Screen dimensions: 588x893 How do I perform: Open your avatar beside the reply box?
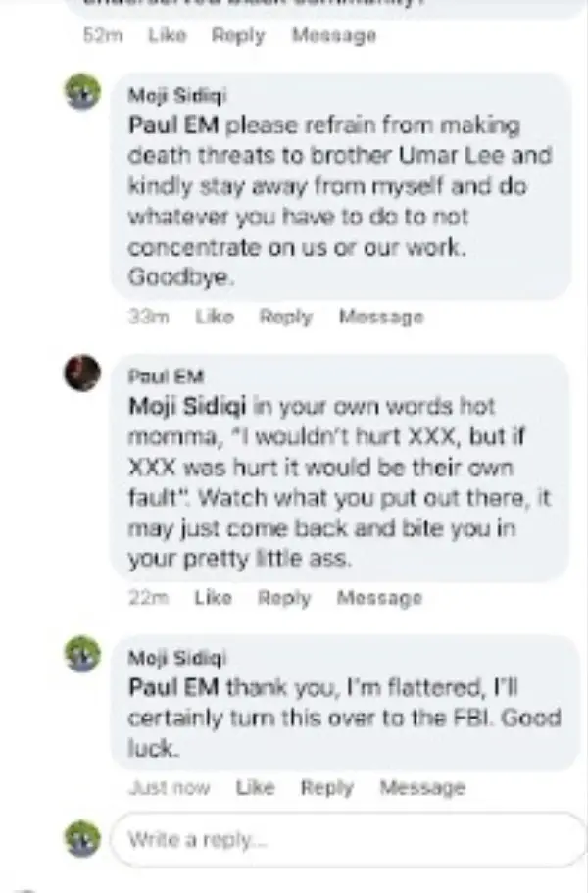pos(83,838)
